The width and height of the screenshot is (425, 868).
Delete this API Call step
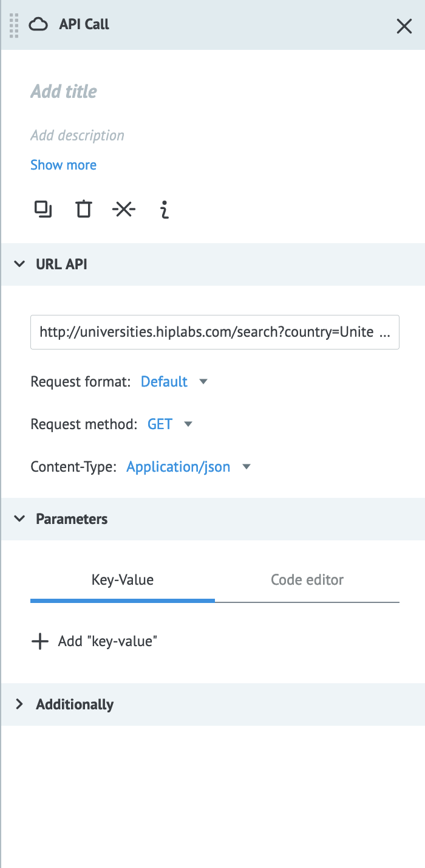pyautogui.click(x=83, y=208)
